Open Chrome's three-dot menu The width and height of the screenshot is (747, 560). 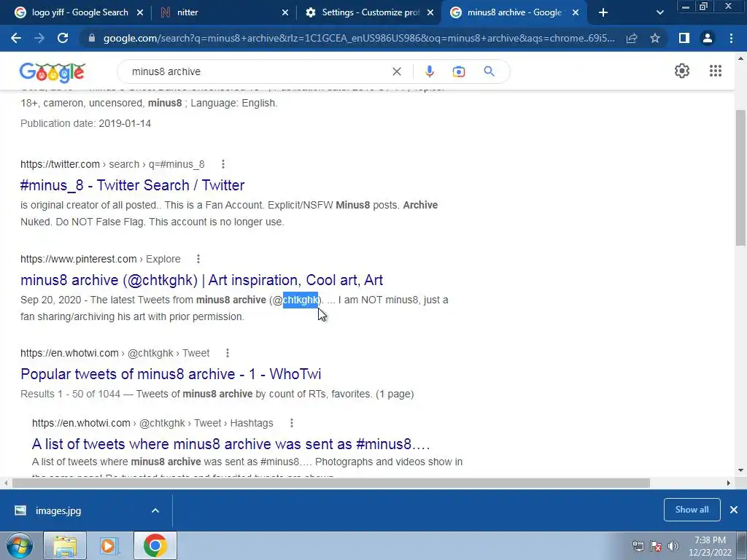[731, 38]
